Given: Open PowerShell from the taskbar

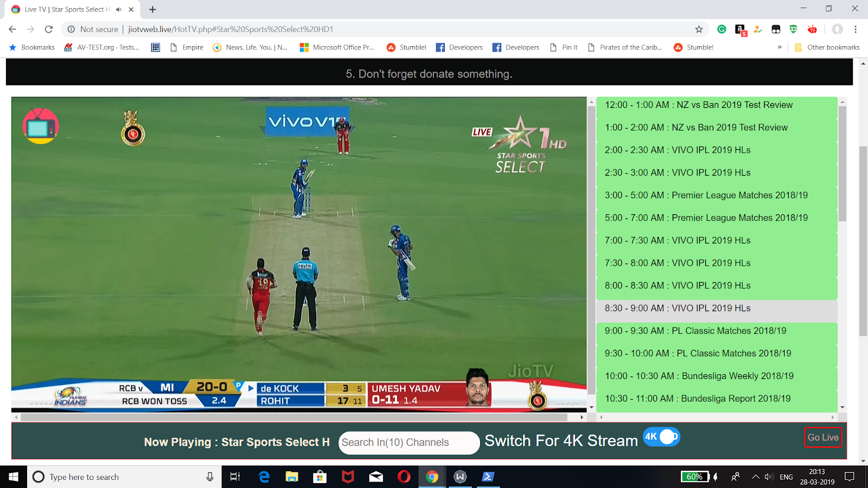Looking at the screenshot, I should pyautogui.click(x=488, y=477).
